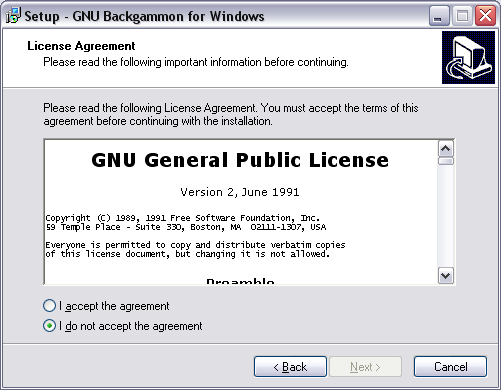The image size is (501, 390).
Task: Click the 'I accept the agreement' label text
Action: pyautogui.click(x=114, y=306)
